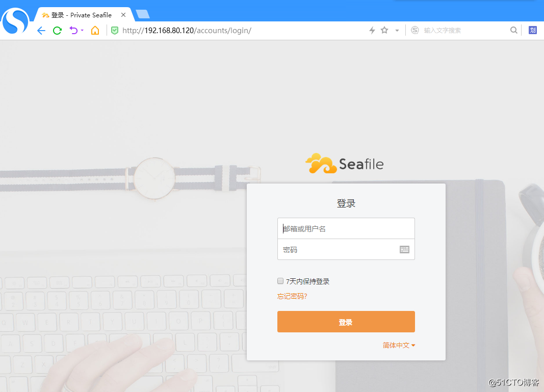Open the 忘记密码? forgot password link
This screenshot has width=544, height=392.
[x=292, y=296]
